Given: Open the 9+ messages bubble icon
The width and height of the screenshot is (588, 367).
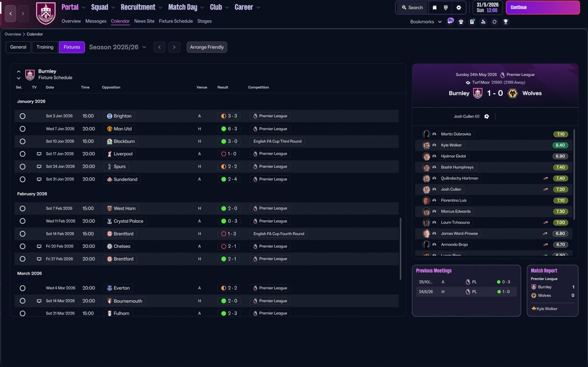Looking at the screenshot, I should (x=450, y=21).
